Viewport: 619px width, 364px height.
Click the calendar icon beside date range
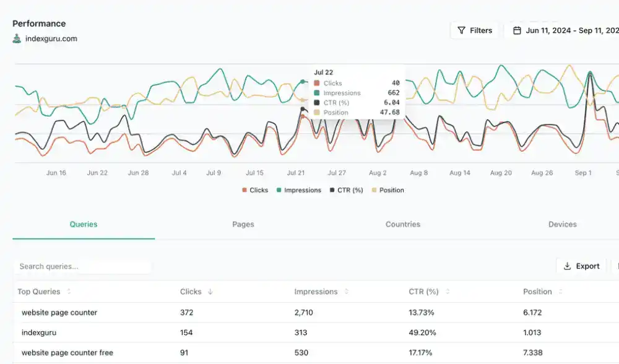[516, 30]
